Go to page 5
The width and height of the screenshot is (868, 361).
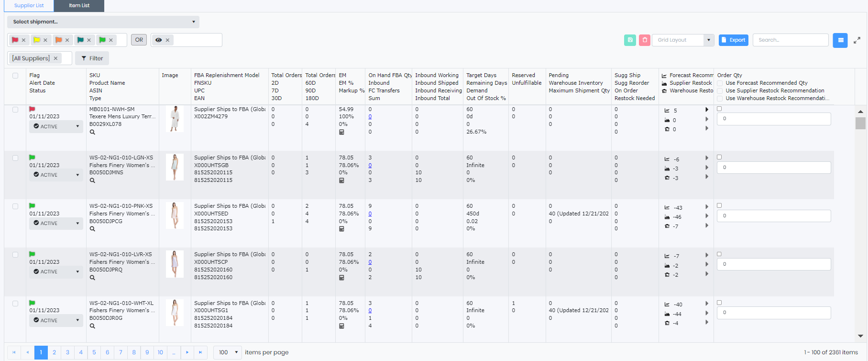(94, 352)
